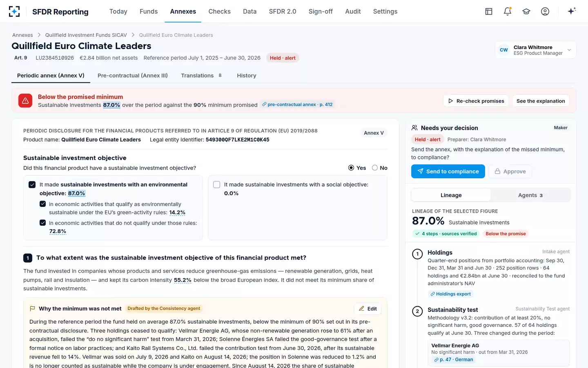Viewport: 588px width, 368px height.
Task: Click the 87.0% value in the alert banner
Action: [111, 105]
